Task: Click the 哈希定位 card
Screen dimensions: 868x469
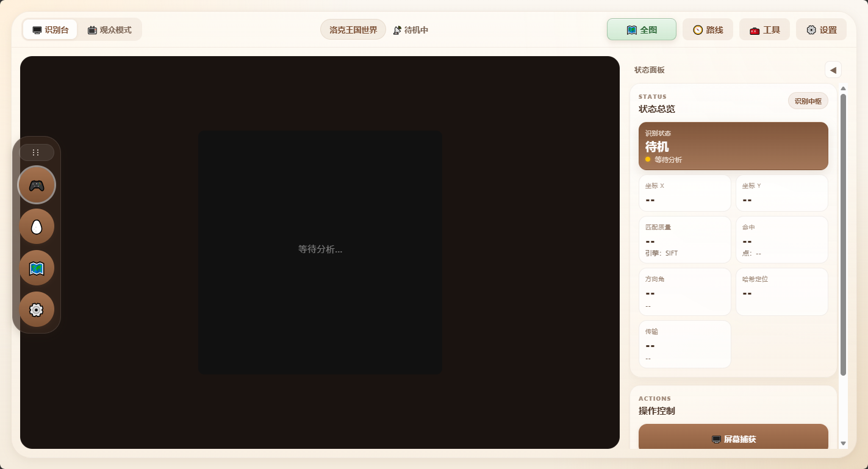Action: click(x=781, y=292)
